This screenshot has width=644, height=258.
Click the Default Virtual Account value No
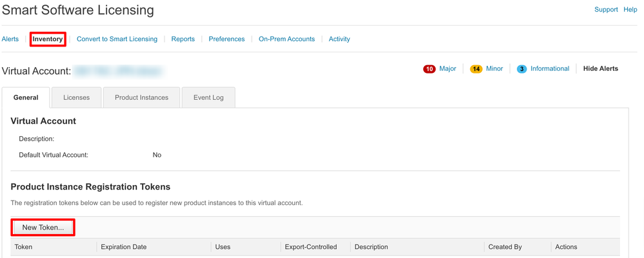(157, 155)
